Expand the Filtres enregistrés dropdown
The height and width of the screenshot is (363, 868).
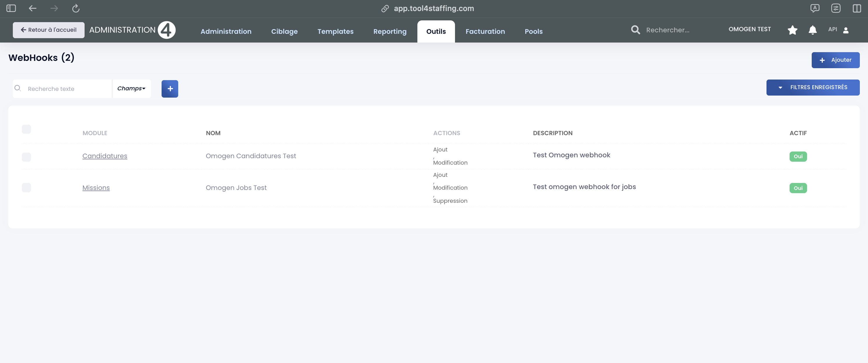(x=813, y=87)
